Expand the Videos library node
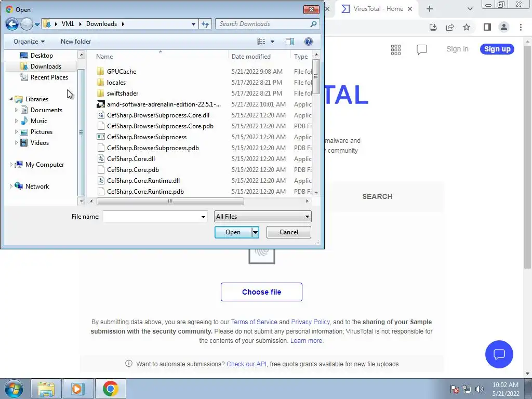Viewport: 532px width, 399px height. (16, 142)
